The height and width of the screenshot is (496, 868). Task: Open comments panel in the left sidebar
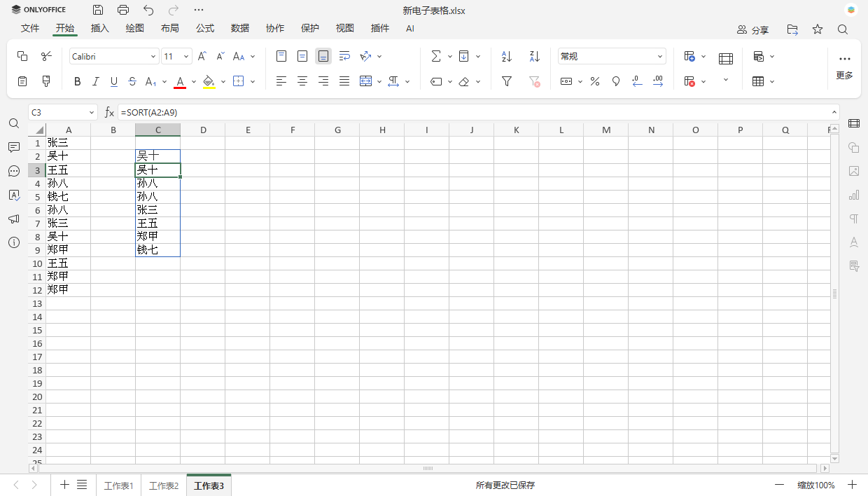click(13, 147)
